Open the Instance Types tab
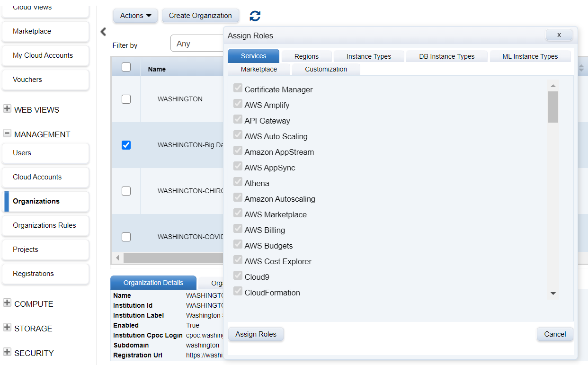The height and width of the screenshot is (365, 588). click(369, 56)
